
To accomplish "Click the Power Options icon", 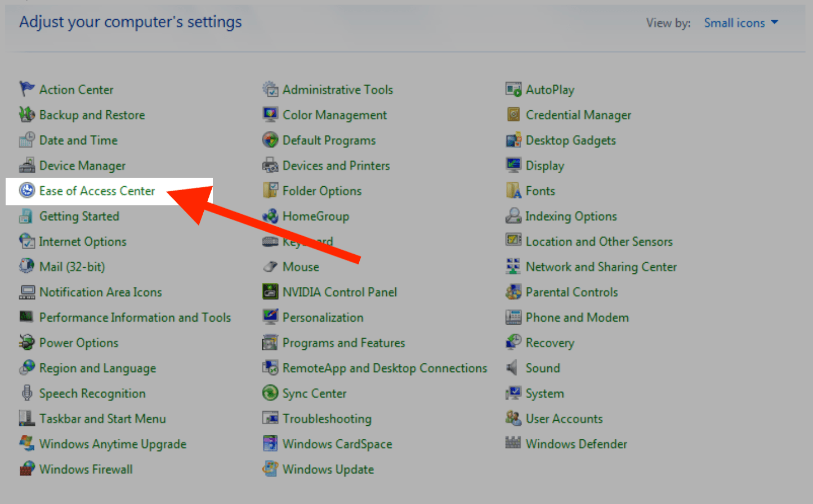I will coord(26,342).
